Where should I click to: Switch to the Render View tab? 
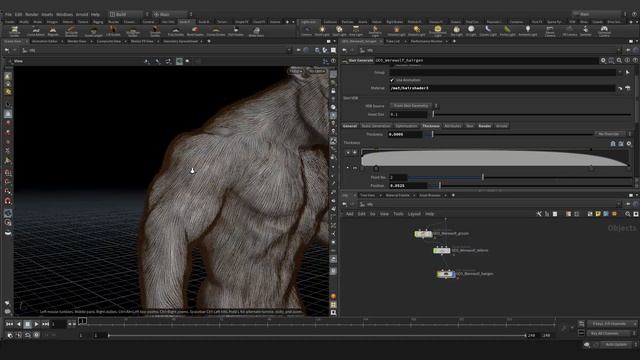coord(76,41)
